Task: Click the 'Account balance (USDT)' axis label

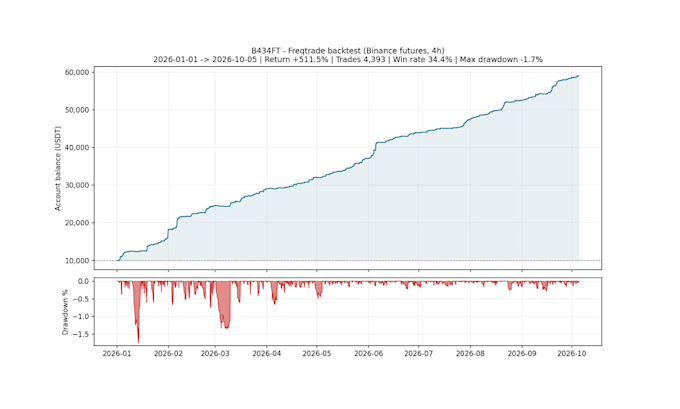Action: click(58, 168)
